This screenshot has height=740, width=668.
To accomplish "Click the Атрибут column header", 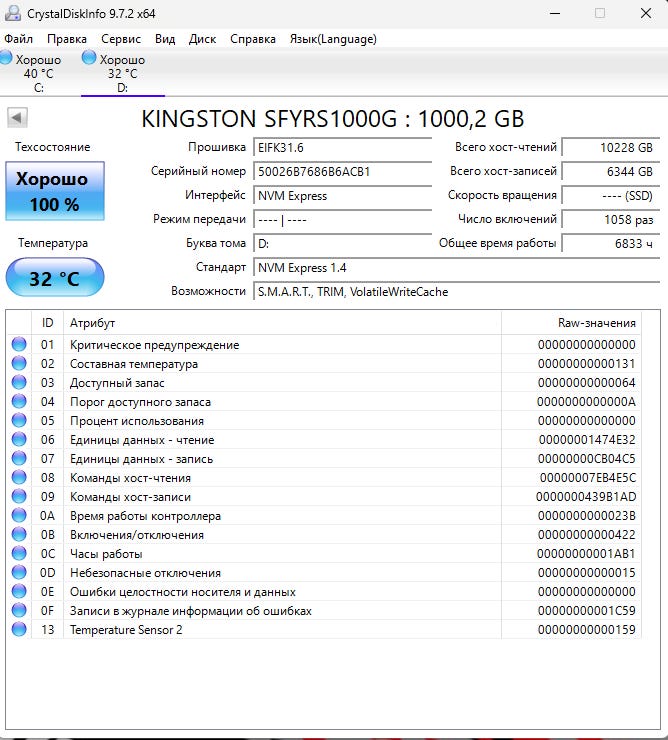I will click(282, 323).
